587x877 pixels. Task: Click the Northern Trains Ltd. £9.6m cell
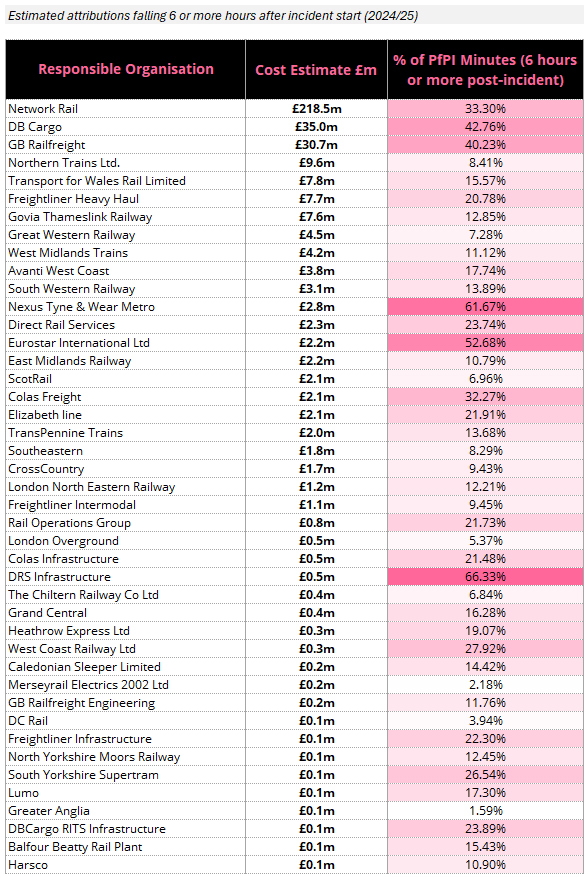(316, 163)
